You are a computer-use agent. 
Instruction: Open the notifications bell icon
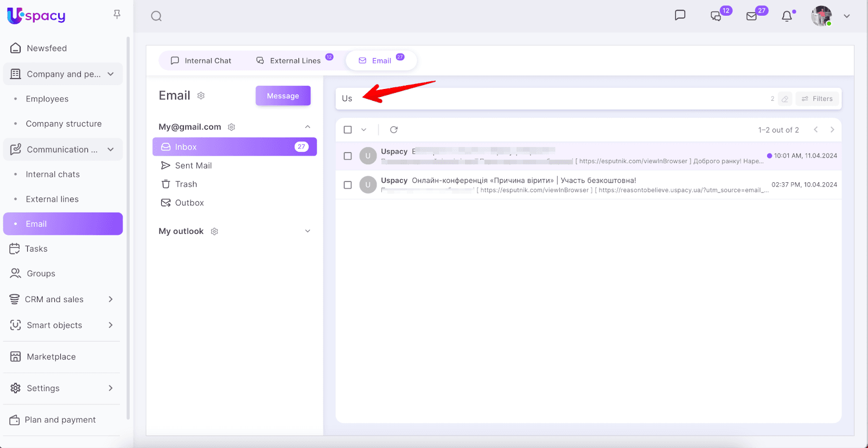pyautogui.click(x=787, y=16)
